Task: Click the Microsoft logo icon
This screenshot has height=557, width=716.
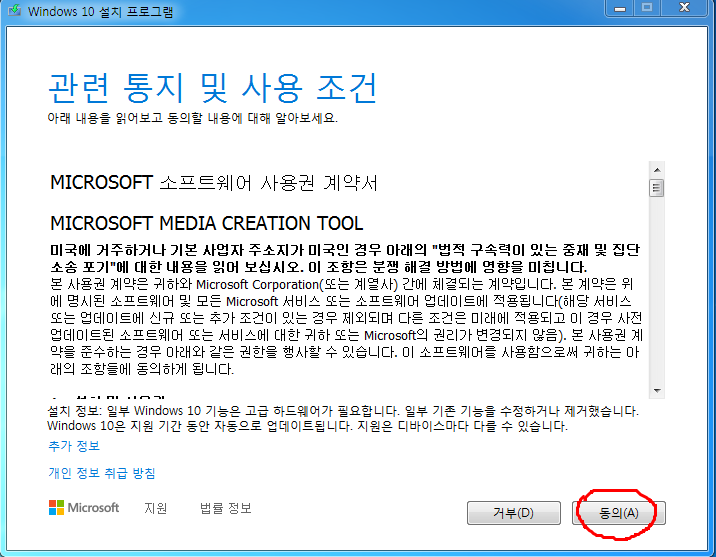Action: 57,507
